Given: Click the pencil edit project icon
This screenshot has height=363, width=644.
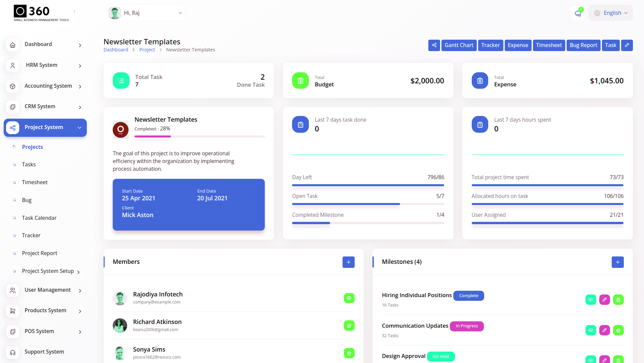Looking at the screenshot, I should (x=627, y=45).
